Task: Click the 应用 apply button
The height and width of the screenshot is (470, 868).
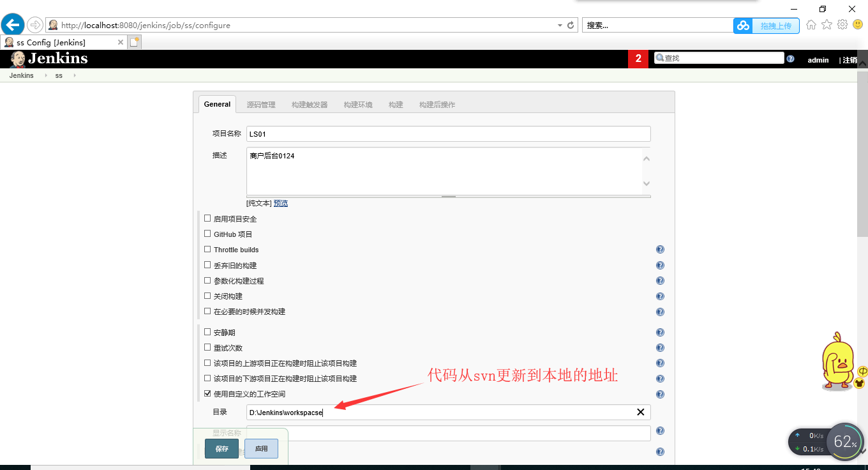Action: point(261,449)
